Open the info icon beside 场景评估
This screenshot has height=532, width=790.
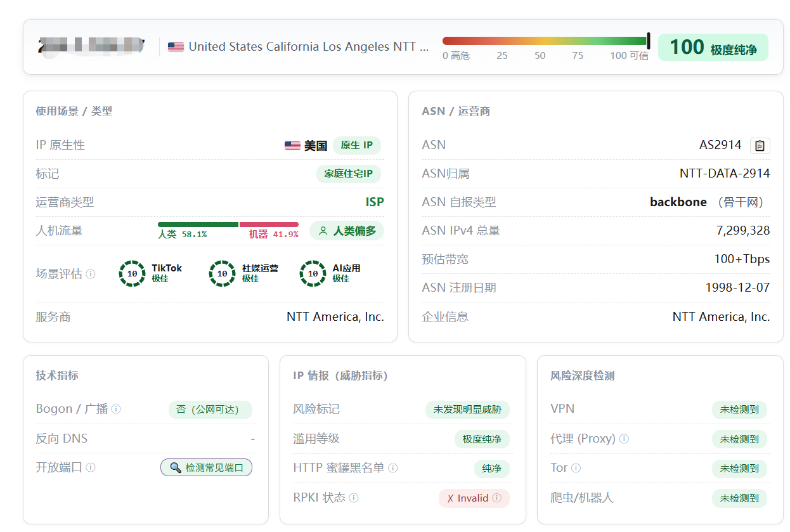click(91, 274)
